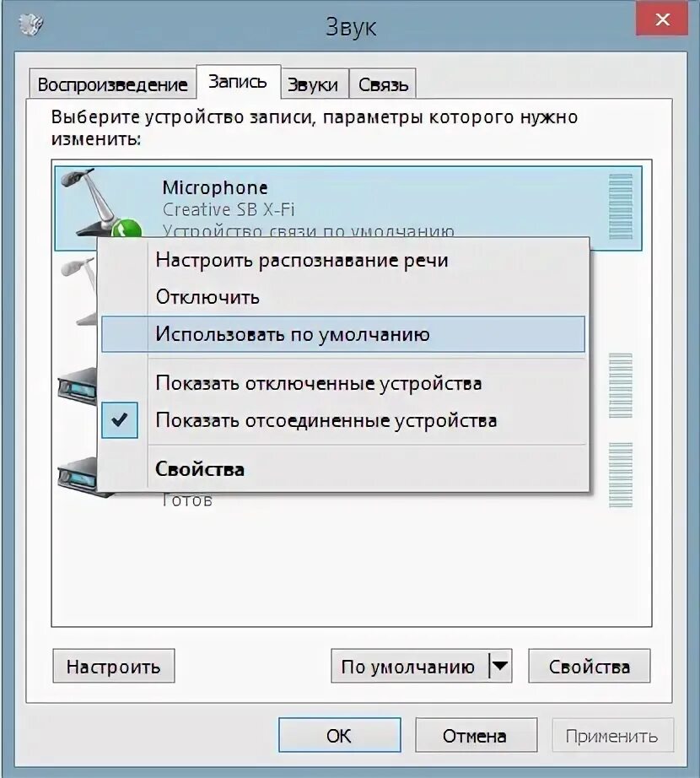Go to the 'Связь' tab
Screen dimensions: 700x778
pyautogui.click(x=383, y=84)
